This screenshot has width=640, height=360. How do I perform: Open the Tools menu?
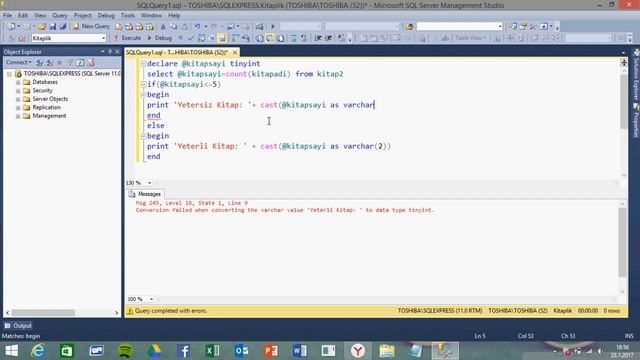[128, 15]
